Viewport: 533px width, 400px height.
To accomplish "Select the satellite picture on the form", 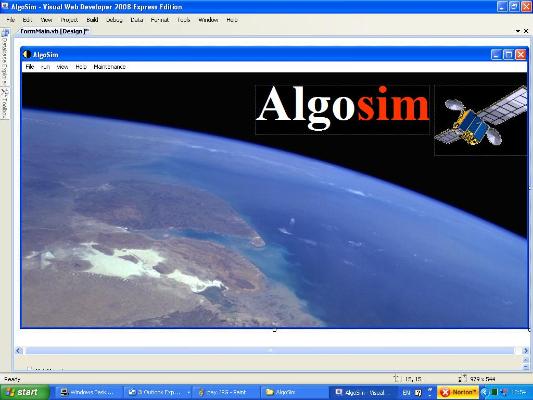I will [x=481, y=120].
